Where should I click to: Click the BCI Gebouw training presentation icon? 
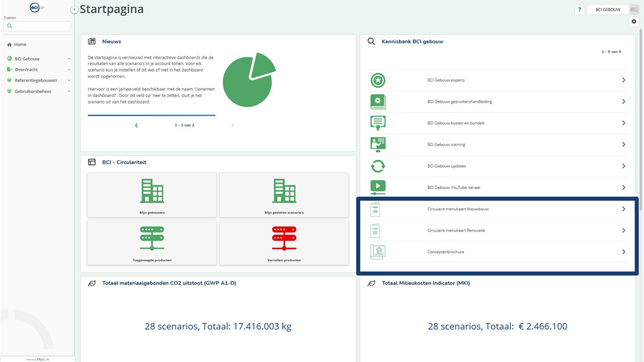pos(378,145)
